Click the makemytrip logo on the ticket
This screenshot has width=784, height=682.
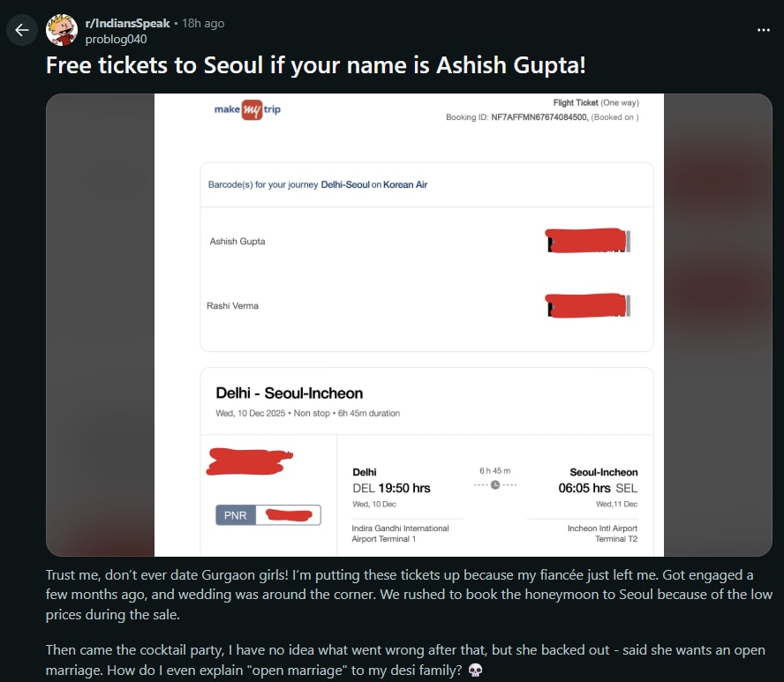tap(246, 109)
